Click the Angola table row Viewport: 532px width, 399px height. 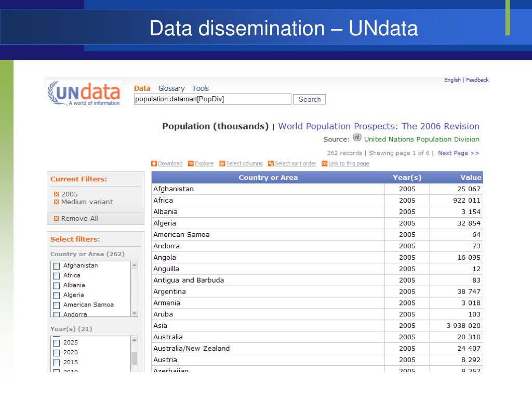tap(317, 258)
